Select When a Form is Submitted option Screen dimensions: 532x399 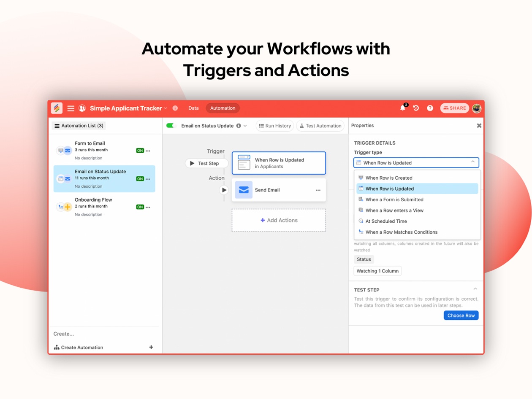[x=417, y=199]
